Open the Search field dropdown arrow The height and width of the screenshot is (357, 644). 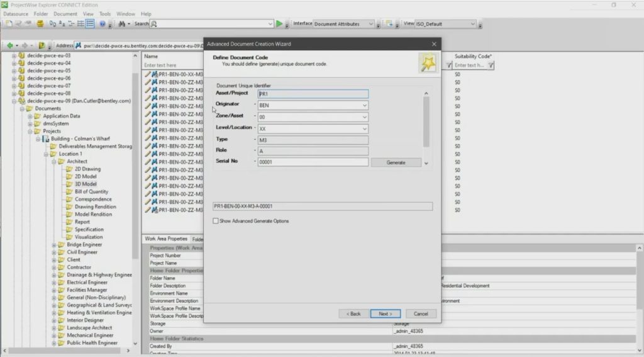click(x=270, y=24)
